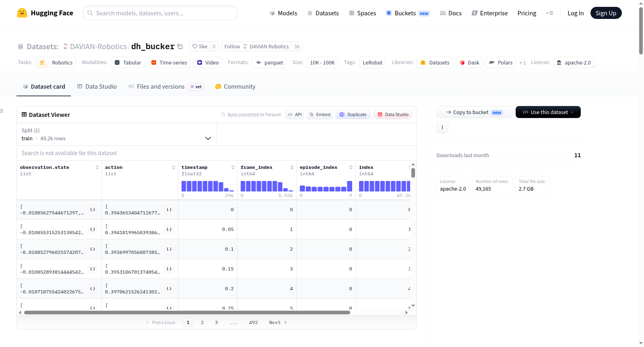The height and width of the screenshot is (347, 644).
Task: Click the Duplicate button
Action: 353,114
